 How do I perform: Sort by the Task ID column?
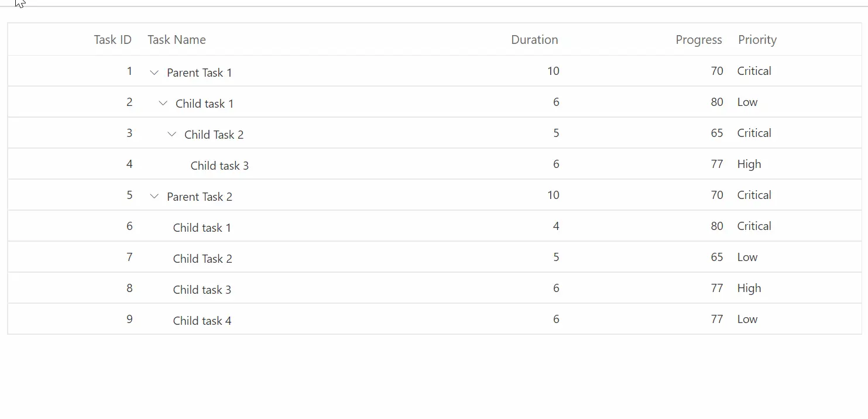click(x=112, y=39)
